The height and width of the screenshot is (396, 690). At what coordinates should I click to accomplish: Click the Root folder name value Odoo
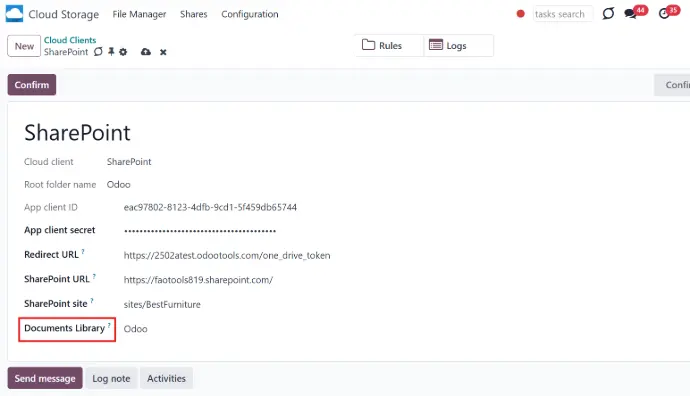119,185
